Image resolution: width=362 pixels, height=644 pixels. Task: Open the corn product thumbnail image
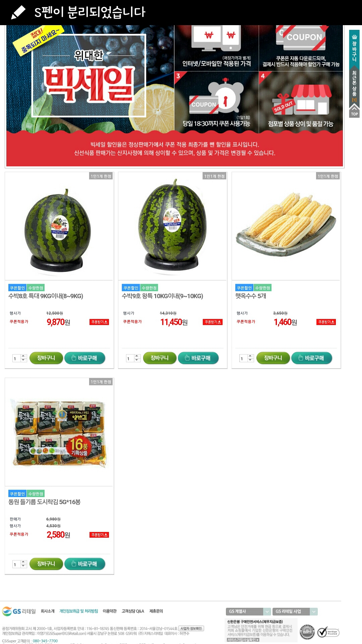tap(286, 226)
